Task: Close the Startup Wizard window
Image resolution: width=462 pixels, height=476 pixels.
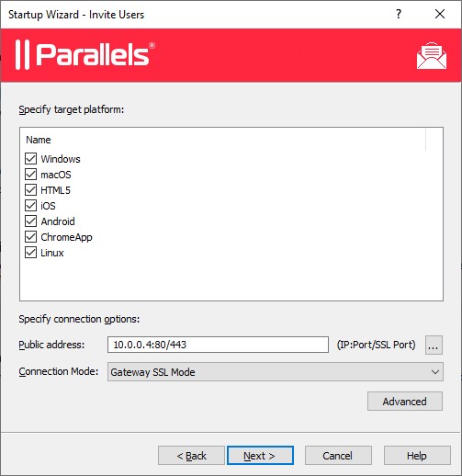Action: tap(440, 14)
